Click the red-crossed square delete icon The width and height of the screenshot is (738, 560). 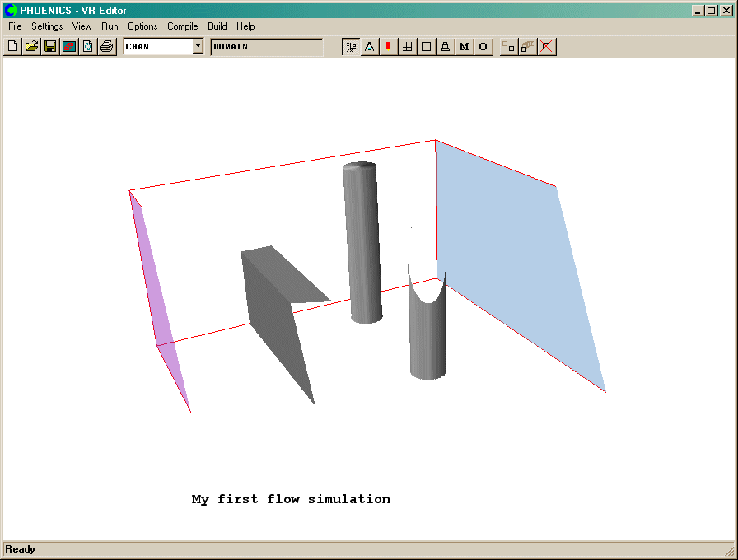click(x=546, y=47)
